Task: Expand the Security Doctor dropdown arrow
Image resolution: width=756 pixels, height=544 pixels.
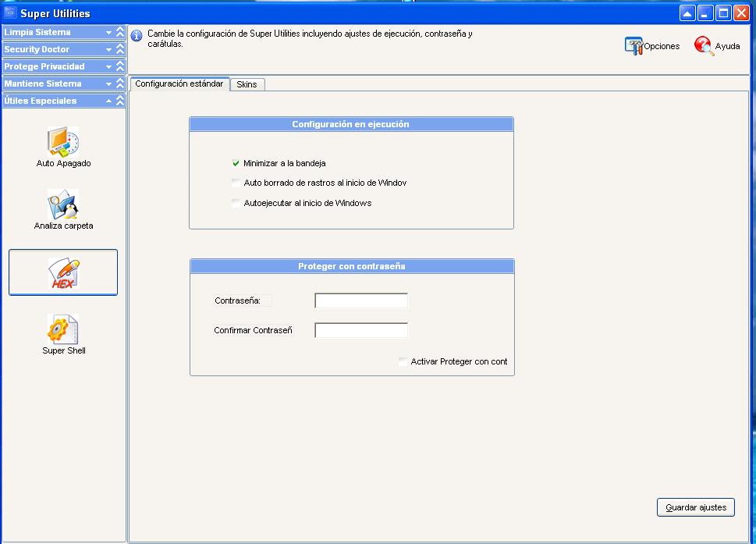Action: [109, 49]
